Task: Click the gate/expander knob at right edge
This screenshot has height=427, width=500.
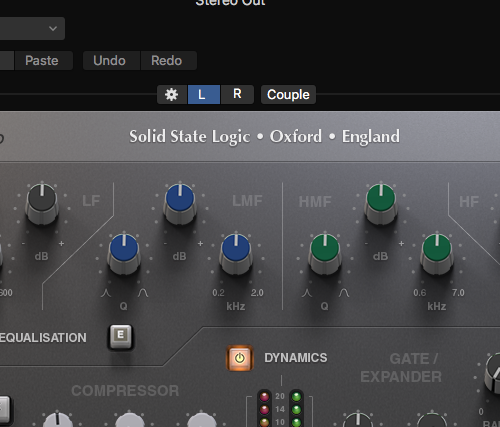Action: coord(493,373)
